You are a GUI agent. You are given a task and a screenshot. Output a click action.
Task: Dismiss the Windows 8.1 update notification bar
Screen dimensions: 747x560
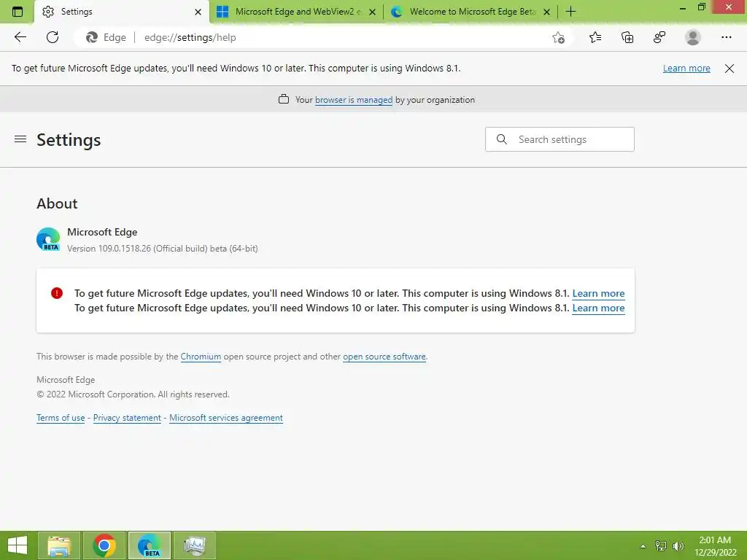coord(729,69)
